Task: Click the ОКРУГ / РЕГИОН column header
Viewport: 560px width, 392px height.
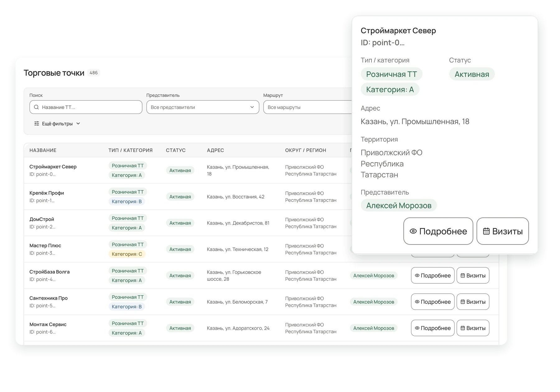Action: [x=306, y=150]
